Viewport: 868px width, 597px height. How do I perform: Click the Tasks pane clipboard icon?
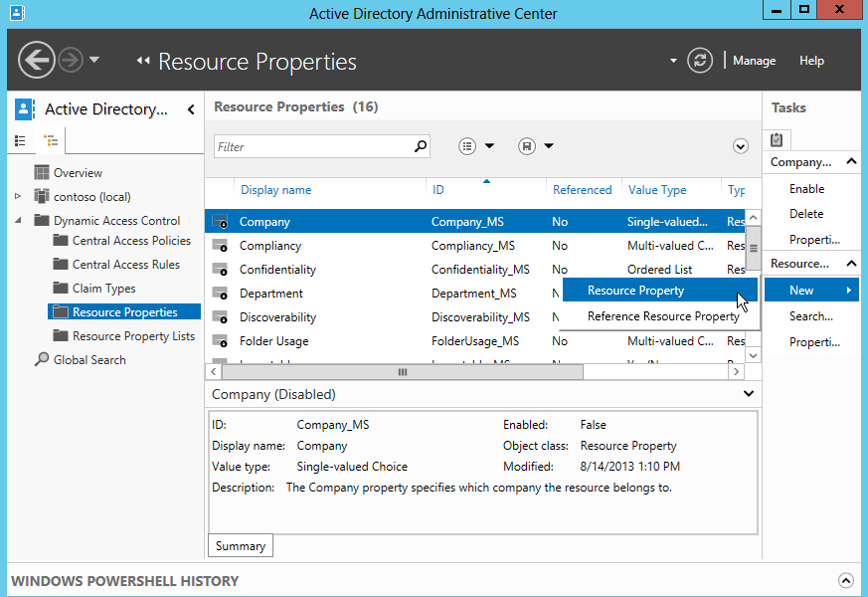click(777, 140)
